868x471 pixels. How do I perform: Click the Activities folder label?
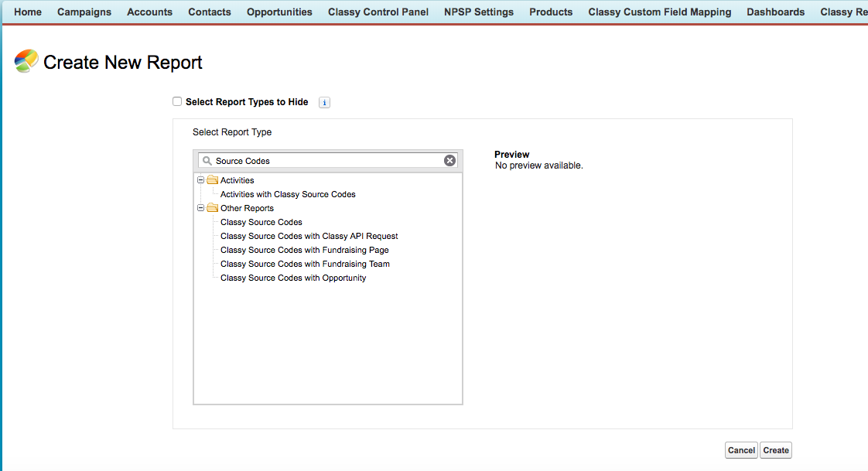237,180
